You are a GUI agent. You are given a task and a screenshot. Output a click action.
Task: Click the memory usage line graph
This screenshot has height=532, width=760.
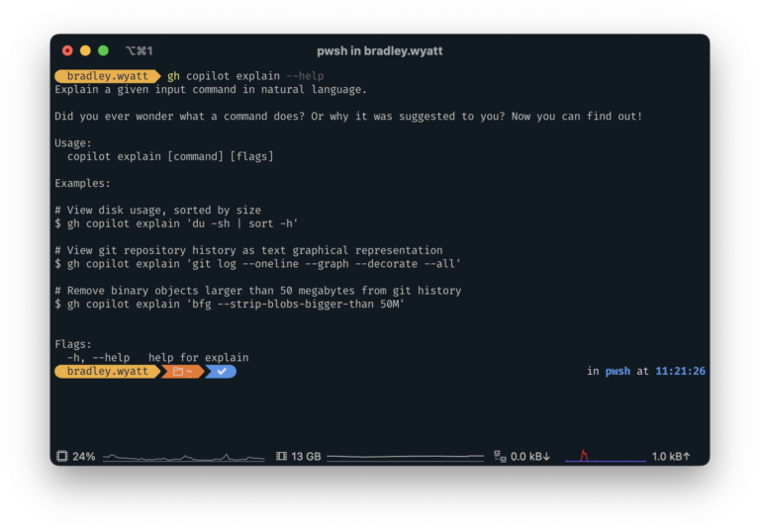coord(405,457)
